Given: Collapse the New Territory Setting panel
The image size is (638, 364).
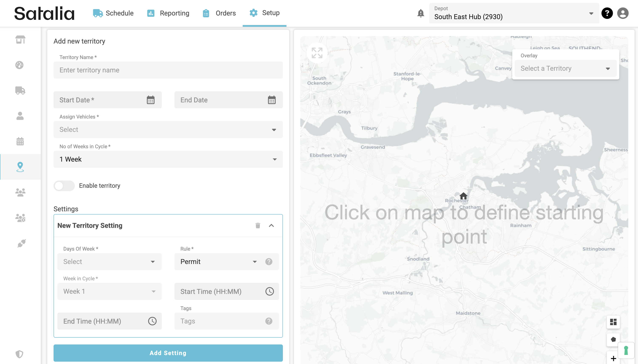Looking at the screenshot, I should [271, 226].
